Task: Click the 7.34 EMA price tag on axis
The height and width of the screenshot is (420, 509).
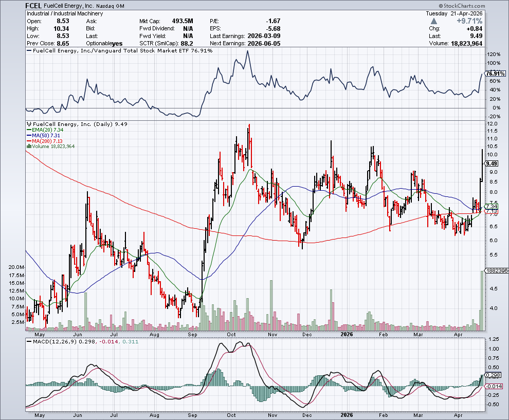Action: tap(492, 206)
